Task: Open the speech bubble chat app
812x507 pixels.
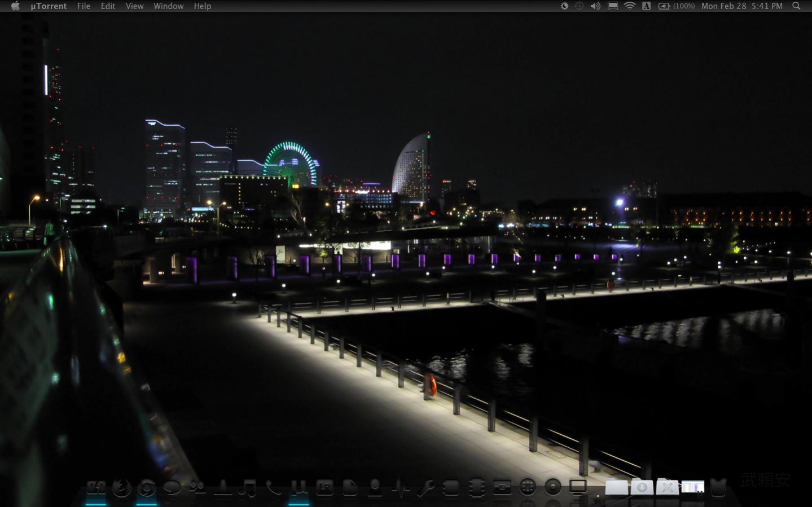Action: [x=172, y=487]
